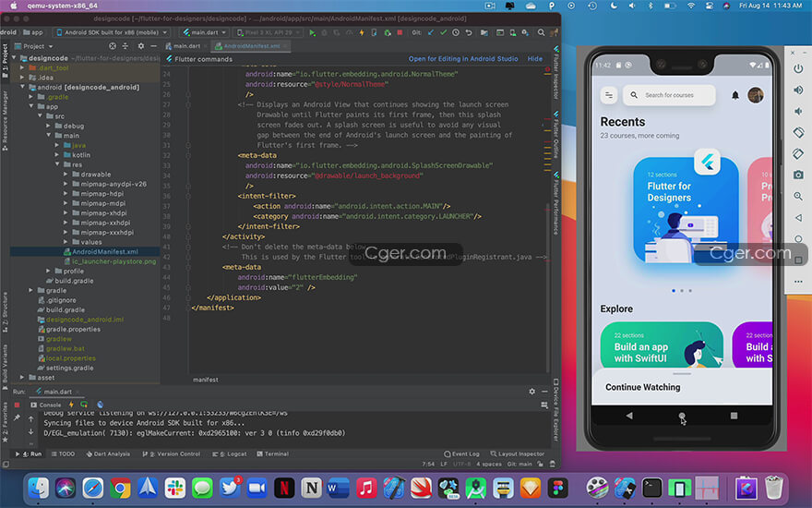This screenshot has width=812, height=508.
Task: Click the 4 spaces indent status entry
Action: tap(489, 464)
